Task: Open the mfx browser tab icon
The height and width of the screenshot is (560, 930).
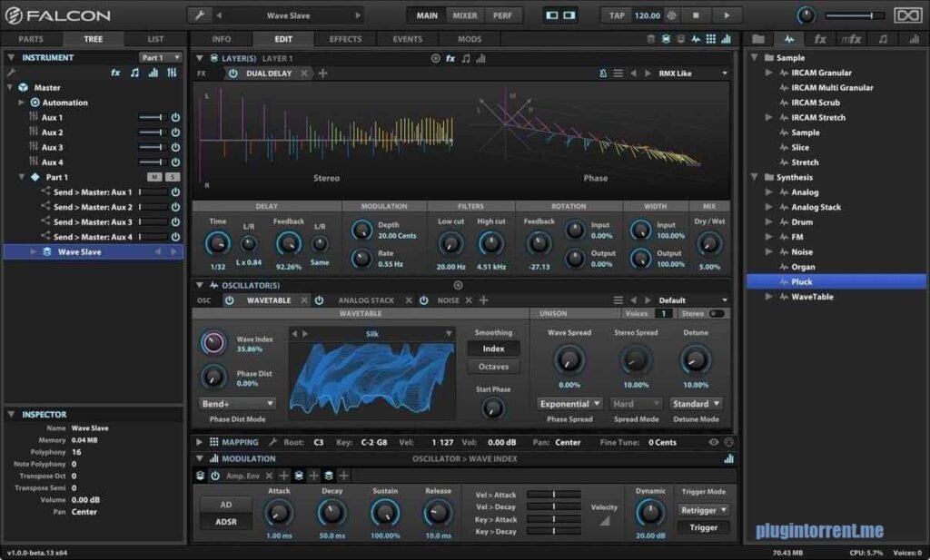Action: click(x=851, y=39)
